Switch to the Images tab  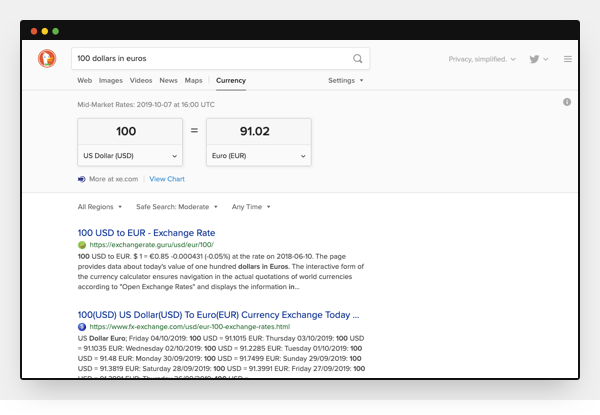pyautogui.click(x=111, y=80)
